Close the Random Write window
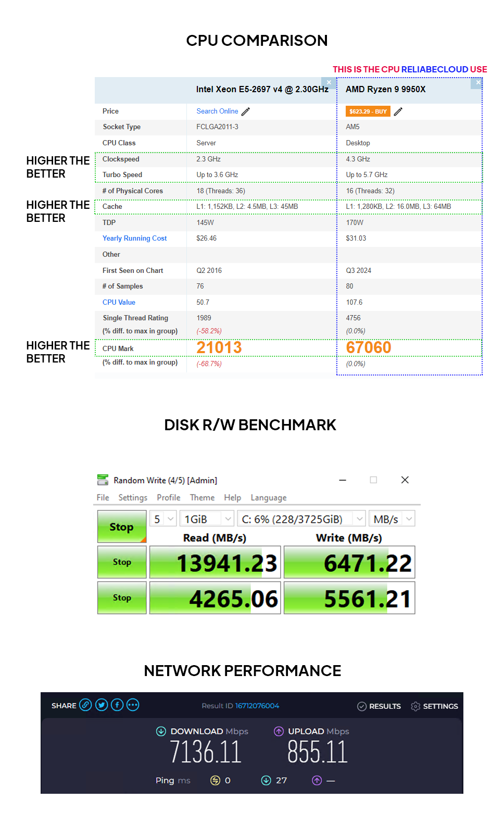This screenshot has height=837, width=504. 405,480
